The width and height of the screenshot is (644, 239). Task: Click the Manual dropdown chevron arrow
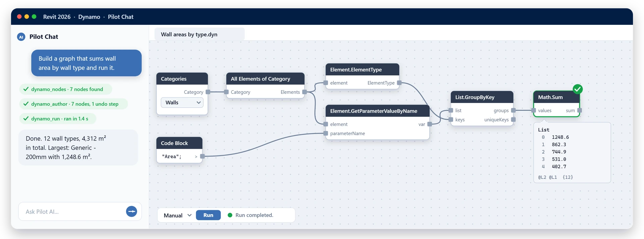(190, 215)
